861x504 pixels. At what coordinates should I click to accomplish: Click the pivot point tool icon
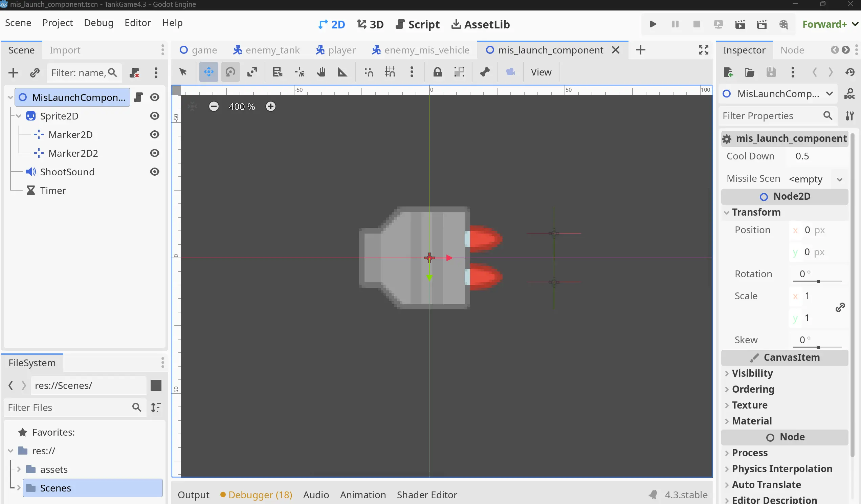[x=300, y=72]
